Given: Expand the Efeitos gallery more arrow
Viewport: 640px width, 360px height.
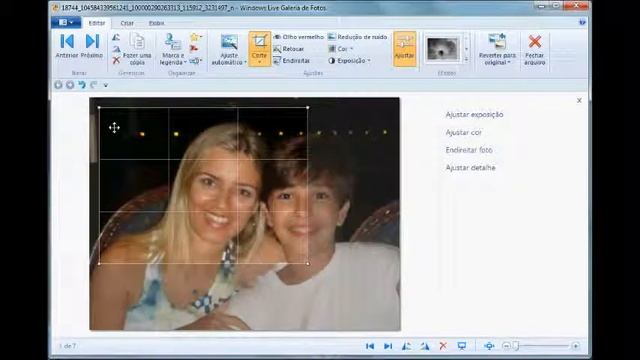Looking at the screenshot, I should coord(467,60).
